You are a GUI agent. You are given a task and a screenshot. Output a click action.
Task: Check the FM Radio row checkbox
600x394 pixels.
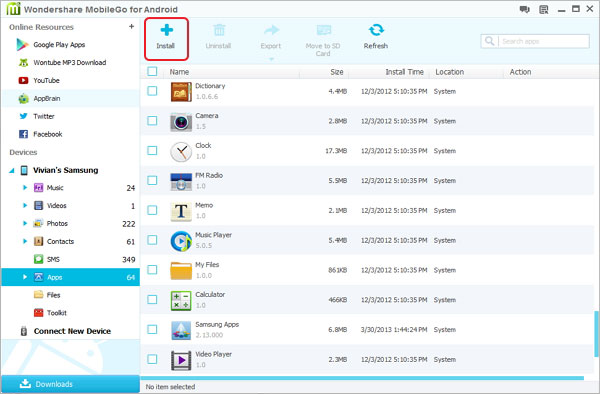(x=152, y=180)
